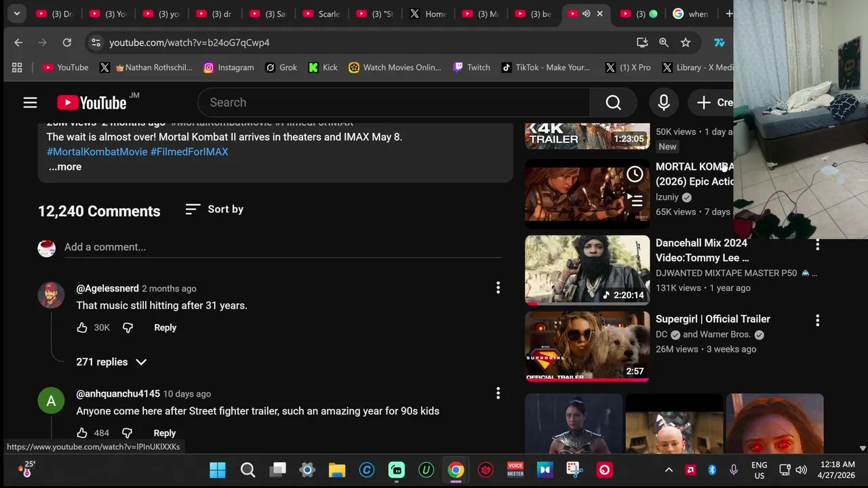Dislike the comment by @anhquanchu4145
Image resolution: width=868 pixels, height=488 pixels.
point(127,432)
